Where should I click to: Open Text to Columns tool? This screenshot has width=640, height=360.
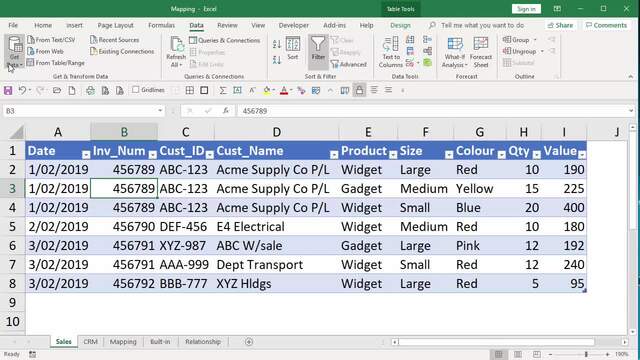pos(391,52)
